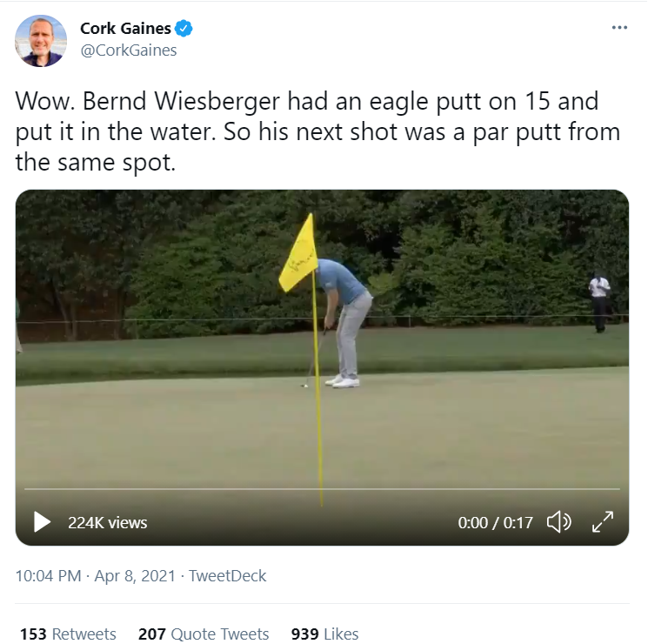Visit the @CorkGaines handle
This screenshot has height=644, width=648.
[x=128, y=50]
